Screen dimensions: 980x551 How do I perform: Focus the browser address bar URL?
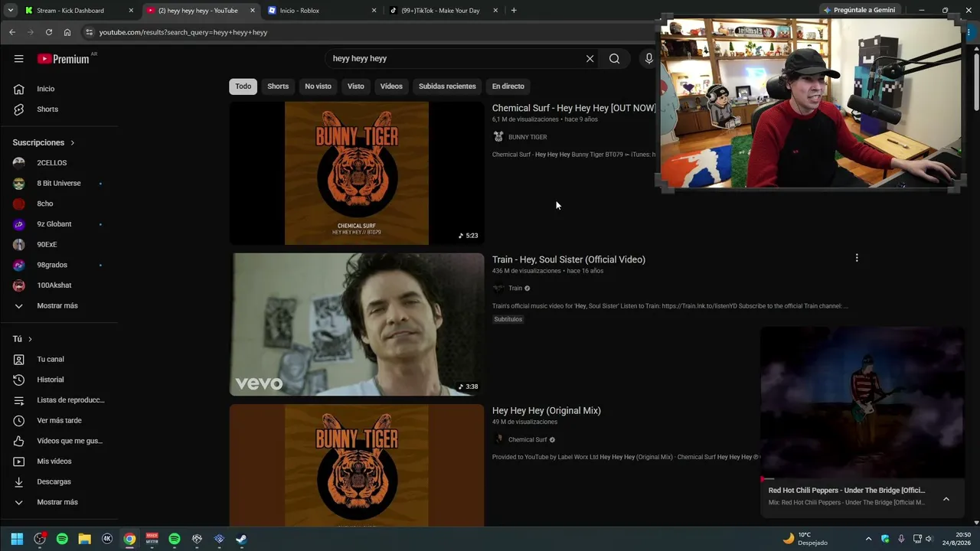[x=184, y=32]
